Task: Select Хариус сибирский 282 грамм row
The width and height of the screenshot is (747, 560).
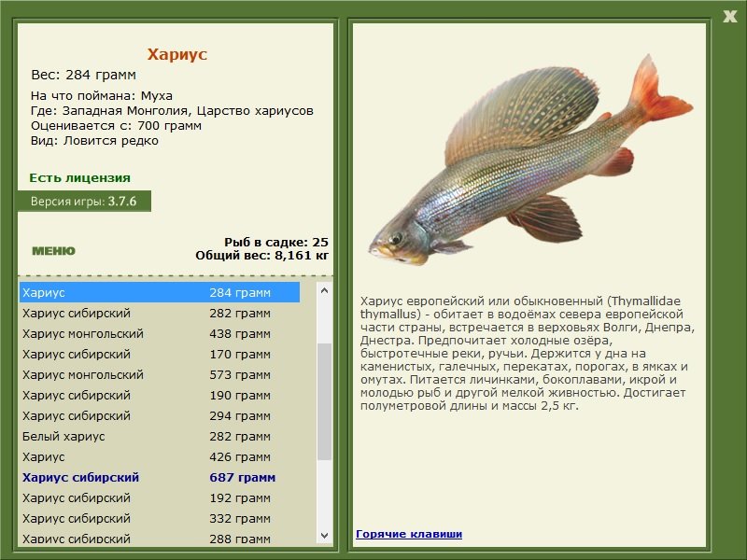Action: 160,313
